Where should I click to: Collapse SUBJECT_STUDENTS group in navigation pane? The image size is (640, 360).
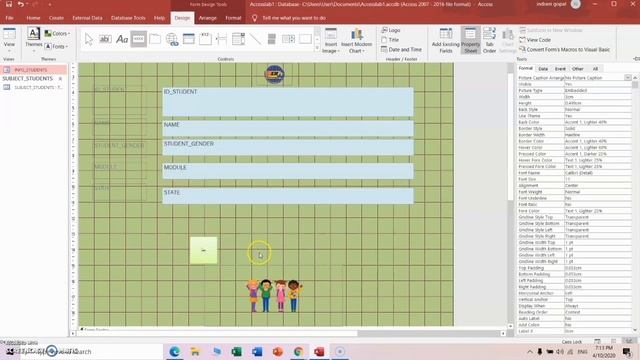(60, 78)
